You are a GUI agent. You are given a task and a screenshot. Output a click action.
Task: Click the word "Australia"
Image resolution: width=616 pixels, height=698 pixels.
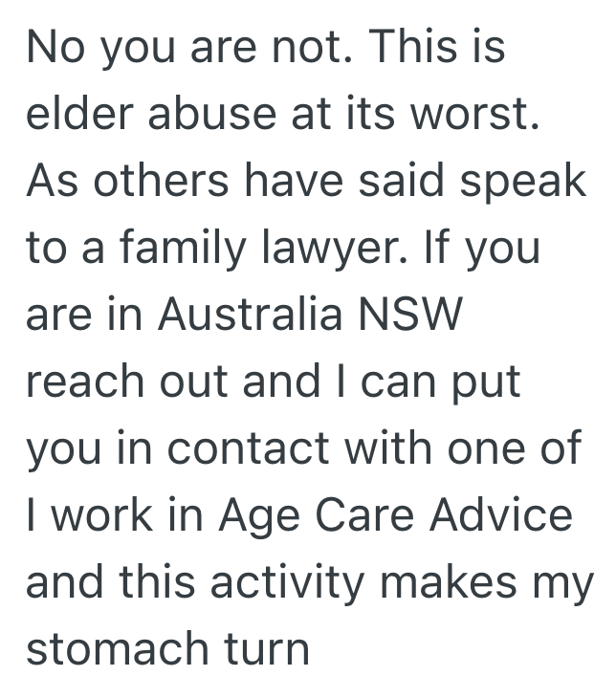tap(249, 315)
